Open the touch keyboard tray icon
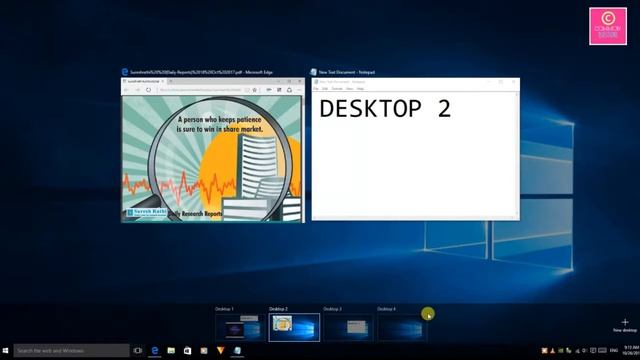This screenshot has width=640, height=360. [x=602, y=351]
